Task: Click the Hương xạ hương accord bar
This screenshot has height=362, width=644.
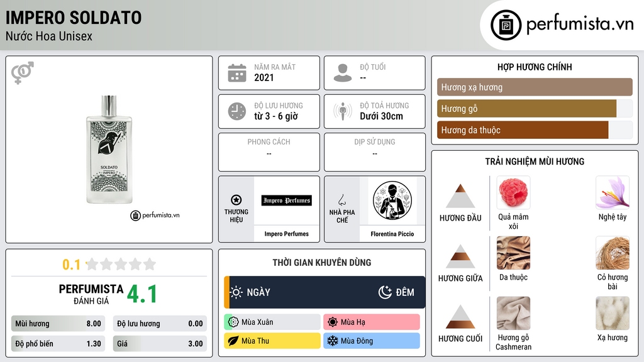Action: click(535, 87)
